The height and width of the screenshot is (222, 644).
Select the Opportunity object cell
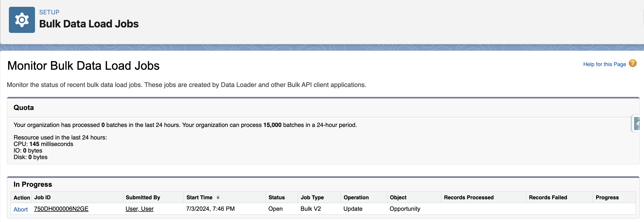[405, 209]
